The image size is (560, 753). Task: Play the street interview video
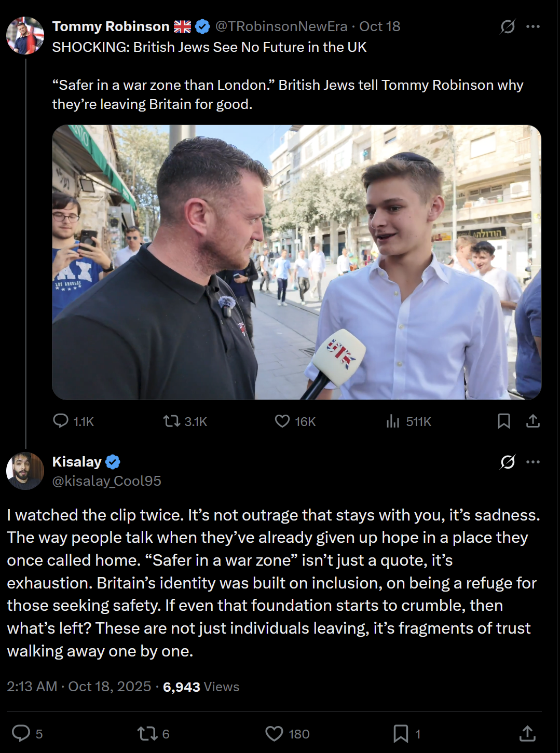point(296,262)
